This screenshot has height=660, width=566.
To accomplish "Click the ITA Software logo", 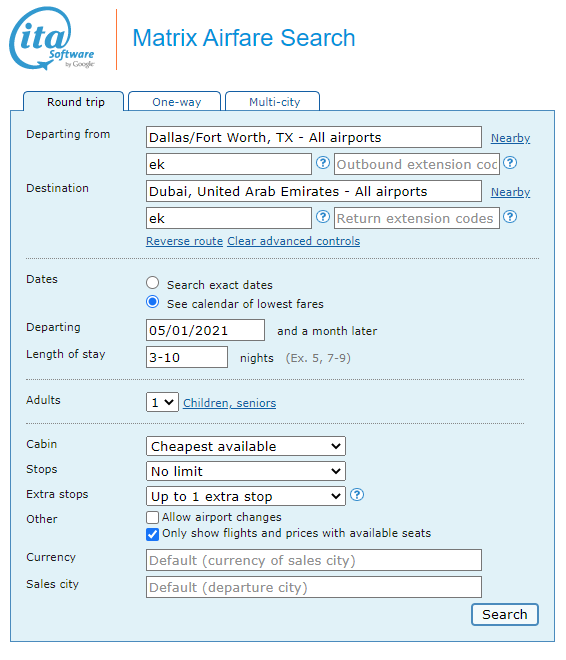I will tap(52, 38).
